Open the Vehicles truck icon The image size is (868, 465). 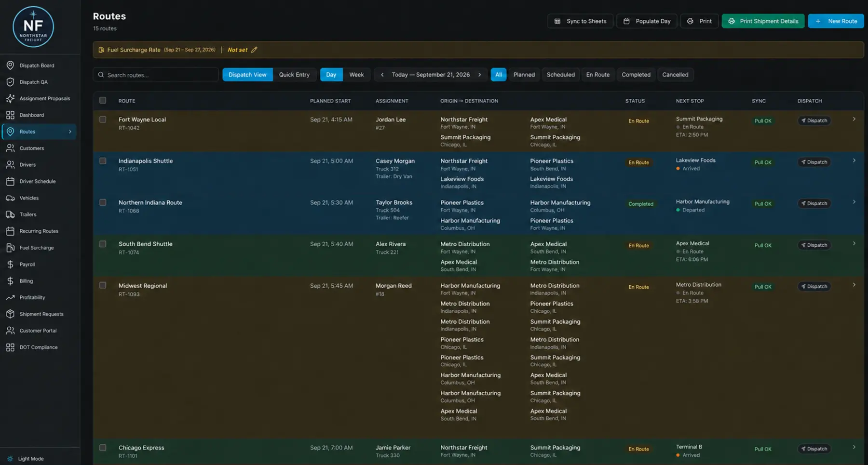click(10, 198)
